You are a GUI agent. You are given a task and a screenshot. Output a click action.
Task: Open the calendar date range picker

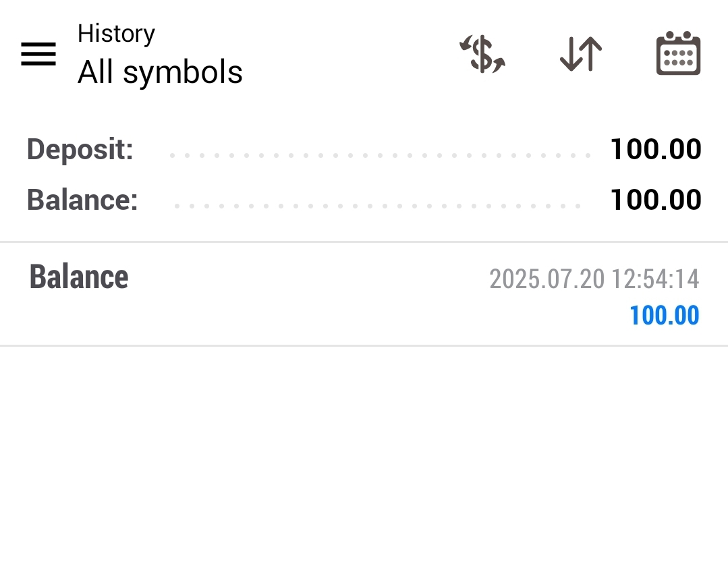click(678, 54)
